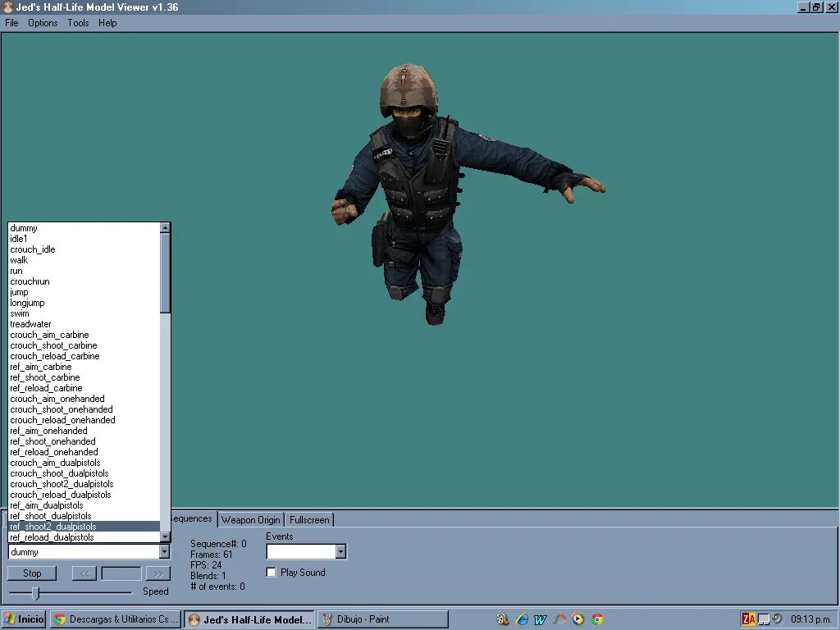This screenshot has height=630, width=840.
Task: Select the idle1 sequence
Action: 84,239
